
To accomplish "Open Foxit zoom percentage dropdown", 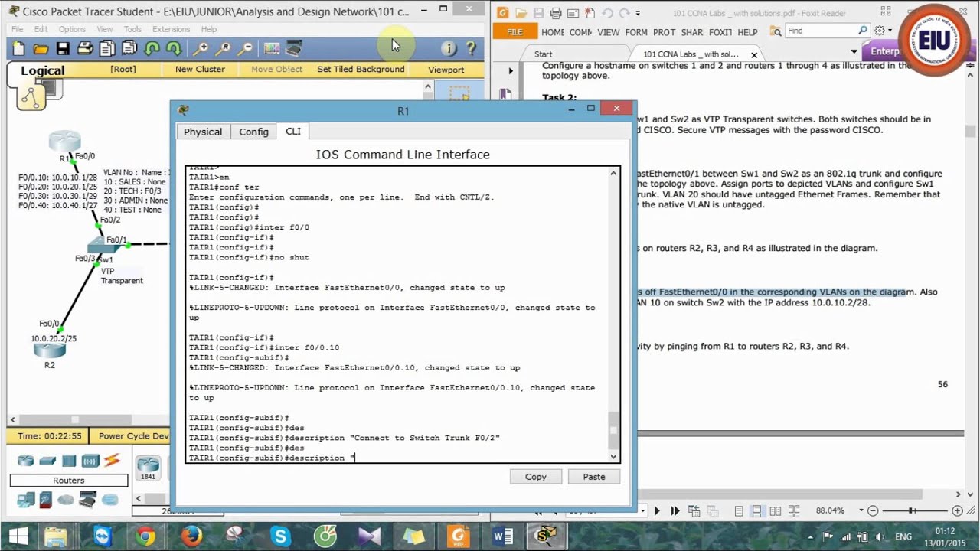I will [x=861, y=510].
